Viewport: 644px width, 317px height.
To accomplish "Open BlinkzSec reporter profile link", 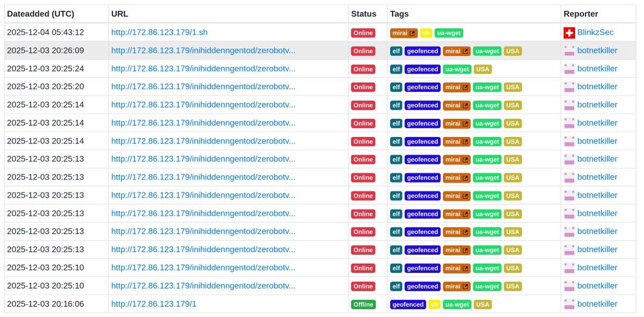I will coord(596,32).
